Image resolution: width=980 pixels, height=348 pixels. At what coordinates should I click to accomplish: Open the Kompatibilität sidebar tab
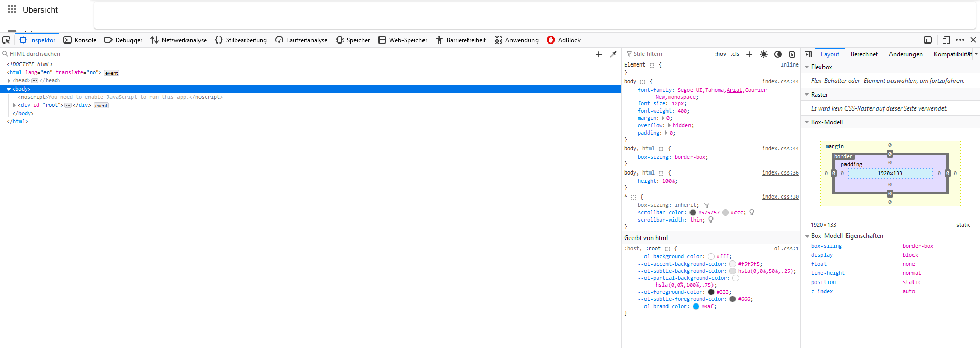[x=953, y=54]
